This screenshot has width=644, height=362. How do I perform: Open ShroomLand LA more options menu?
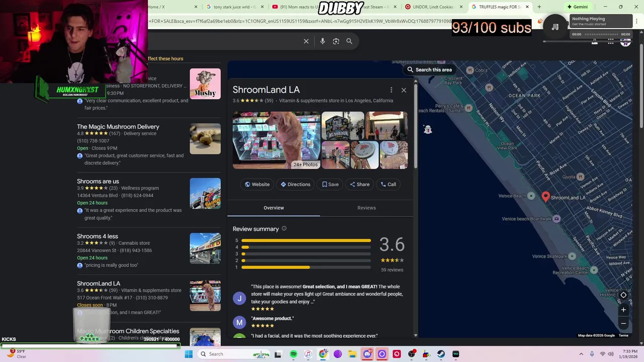point(391,90)
